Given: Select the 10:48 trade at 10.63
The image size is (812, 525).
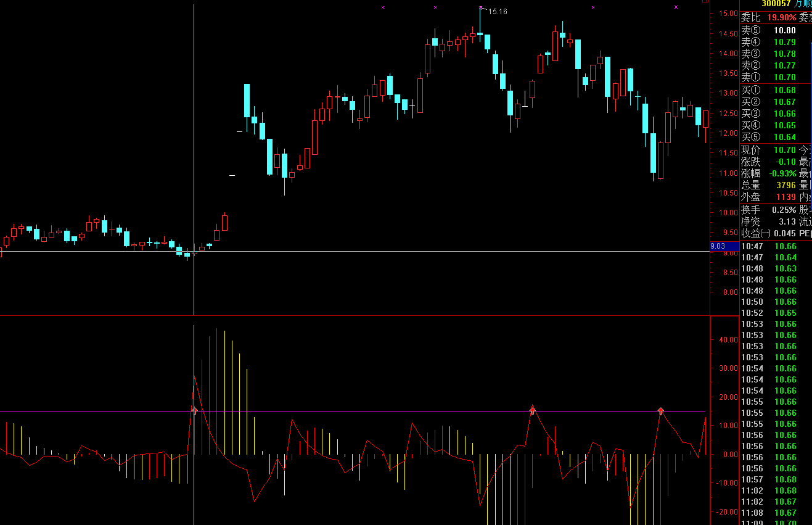Looking at the screenshot, I should (769, 268).
